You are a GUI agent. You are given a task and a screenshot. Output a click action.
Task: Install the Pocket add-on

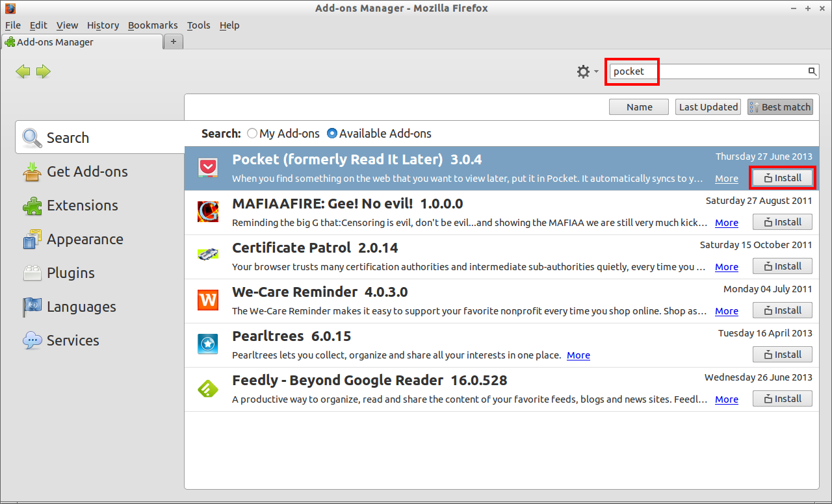coord(783,178)
